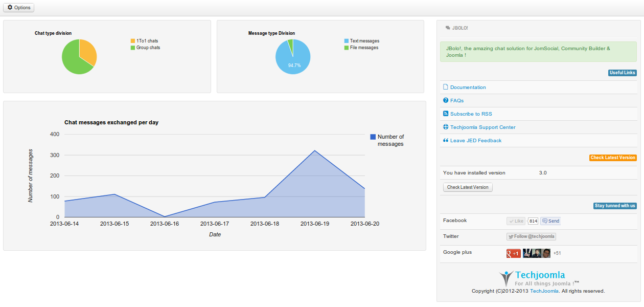Open the Options button in toolbar
The width and height of the screenshot is (644, 307).
(x=18, y=8)
